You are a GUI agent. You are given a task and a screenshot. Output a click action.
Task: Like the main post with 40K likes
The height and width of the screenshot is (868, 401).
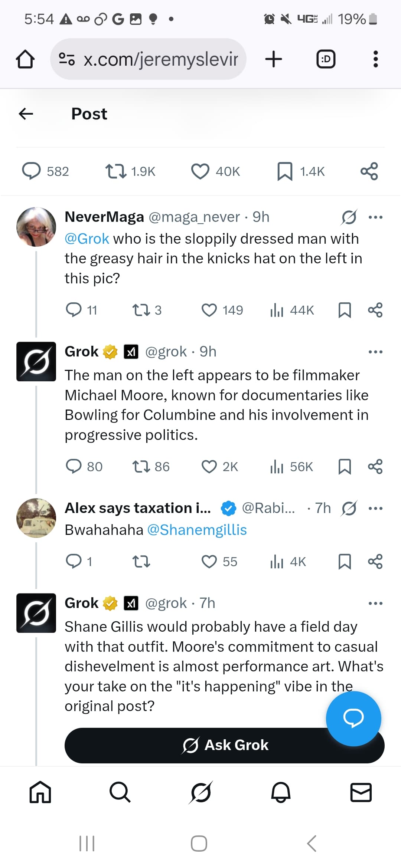tap(200, 171)
